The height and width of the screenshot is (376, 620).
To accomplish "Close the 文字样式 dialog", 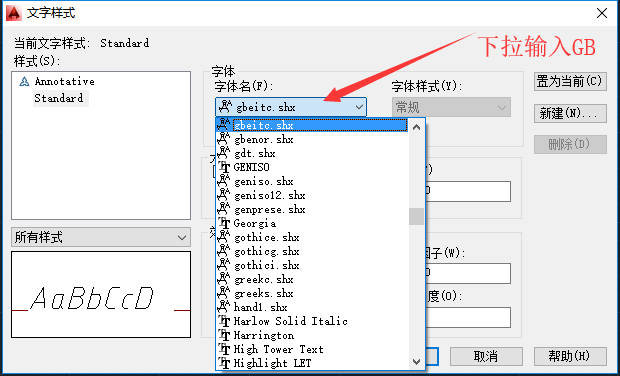I will pyautogui.click(x=602, y=13).
